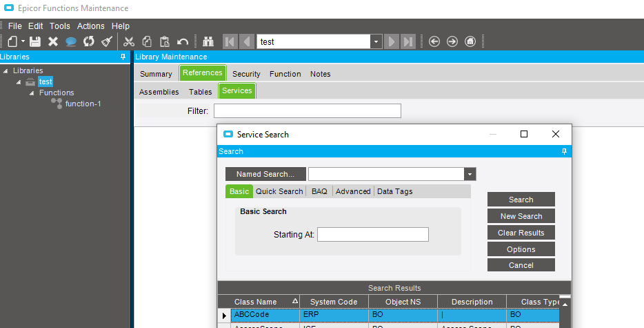Select the References tab
Viewport: 644px width, 328px height.
click(203, 73)
